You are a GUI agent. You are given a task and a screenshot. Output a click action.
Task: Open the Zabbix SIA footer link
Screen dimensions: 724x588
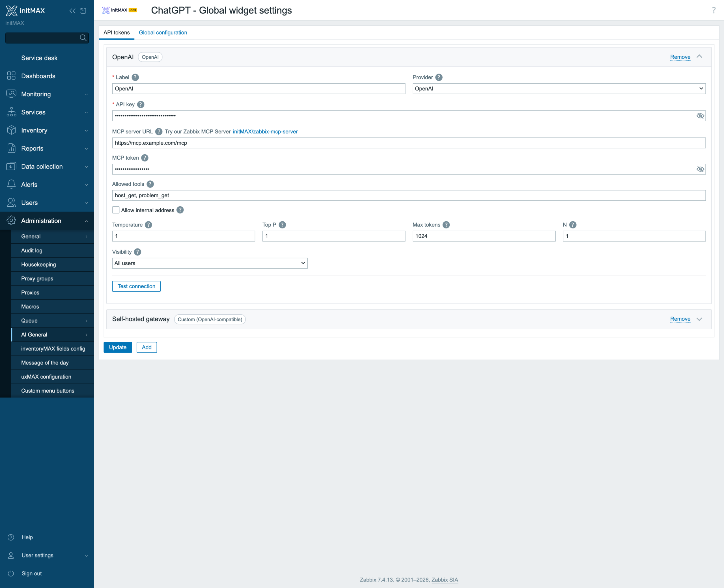click(445, 580)
